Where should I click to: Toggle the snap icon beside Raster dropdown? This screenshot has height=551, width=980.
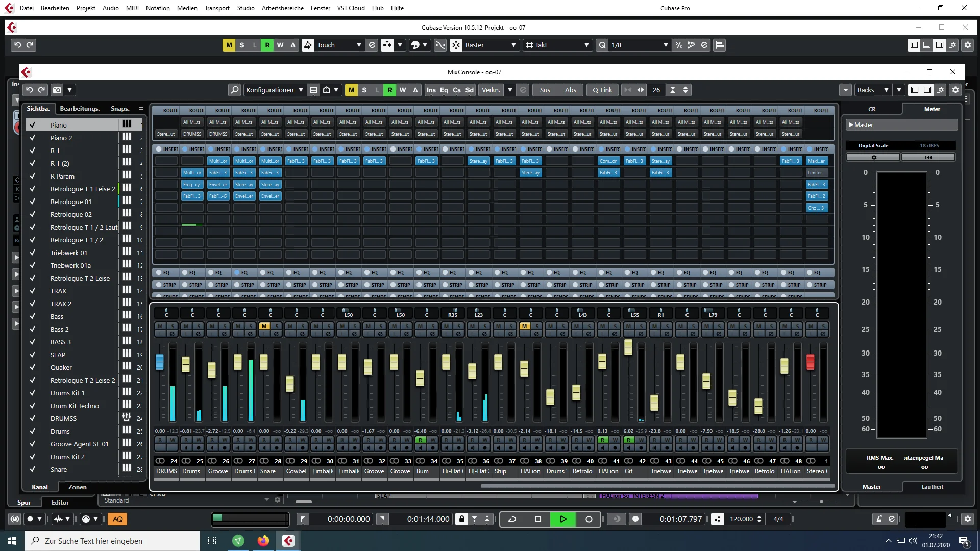tap(456, 45)
